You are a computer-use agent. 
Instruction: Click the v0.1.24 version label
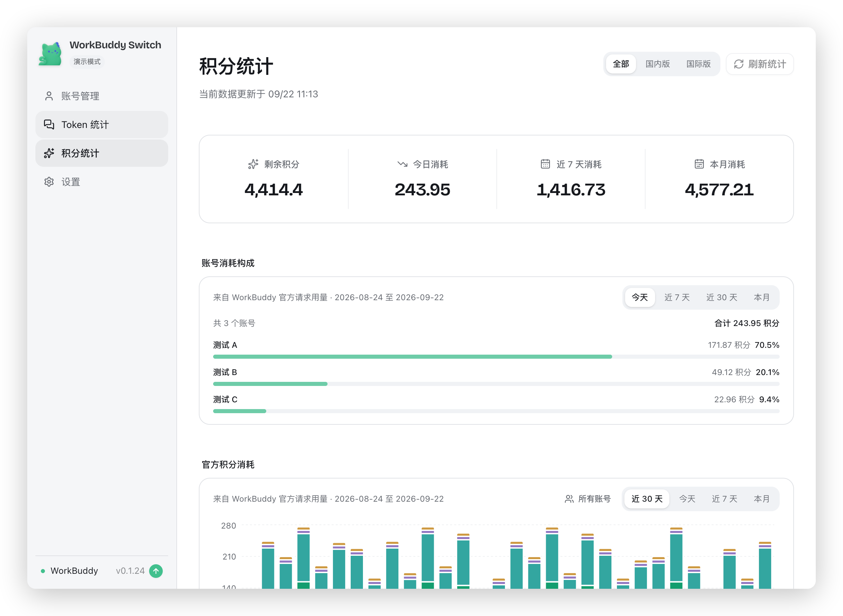pos(130,571)
